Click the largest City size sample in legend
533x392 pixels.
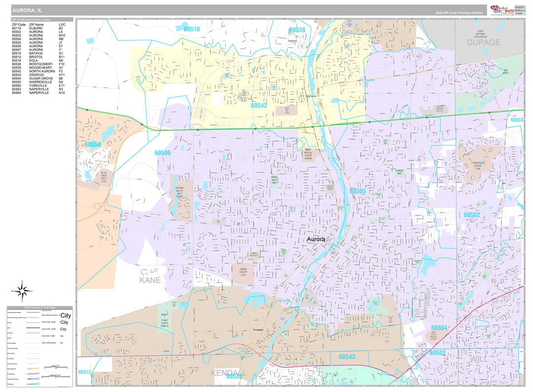66,315
